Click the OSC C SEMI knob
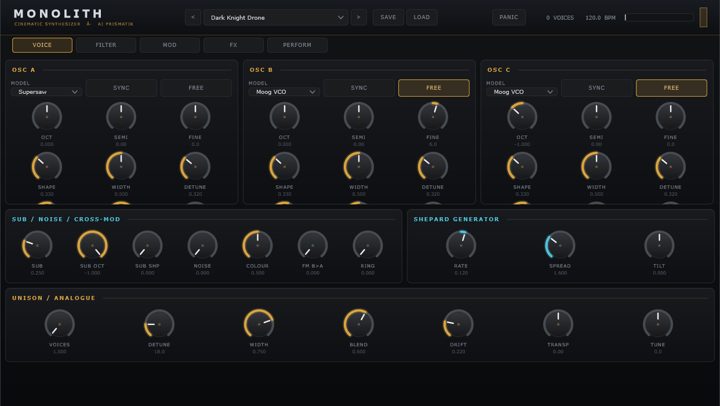Viewport: 720px width, 406px height. [596, 117]
